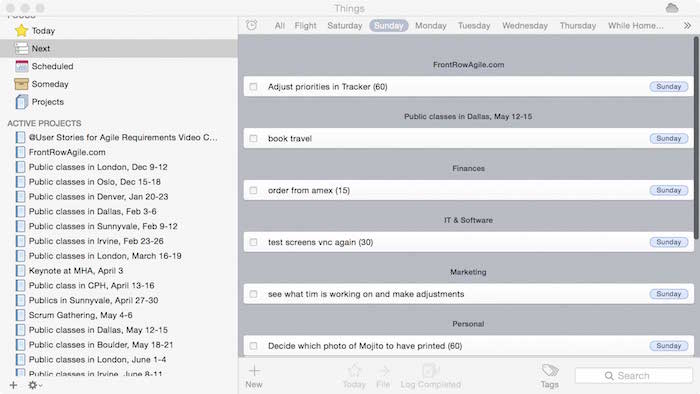Screen dimensions: 700x394
Task: Select the Sunday tag filter
Action: coord(388,25)
